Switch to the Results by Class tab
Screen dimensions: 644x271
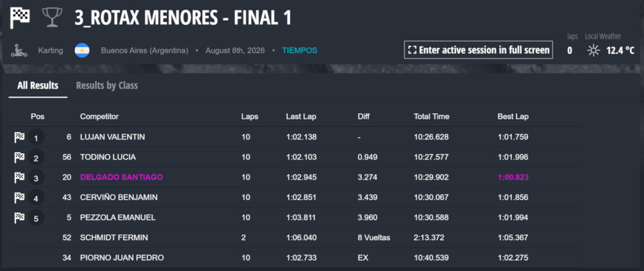pos(107,86)
